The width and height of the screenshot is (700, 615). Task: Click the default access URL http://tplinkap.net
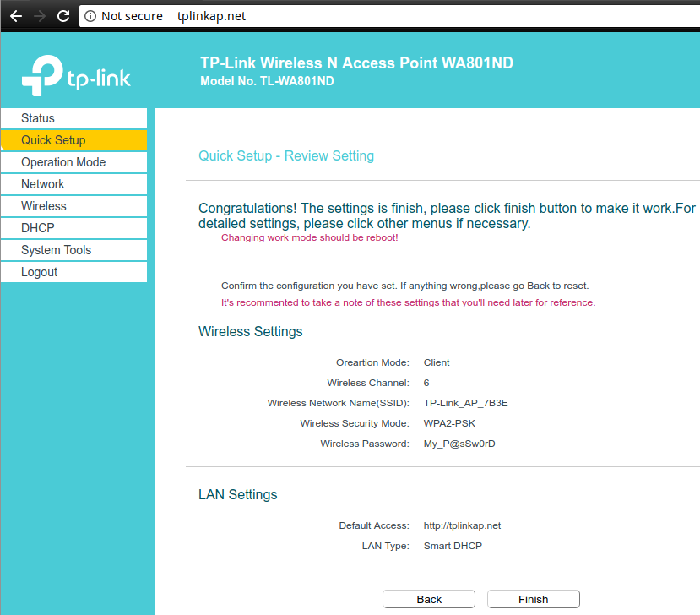462,525
